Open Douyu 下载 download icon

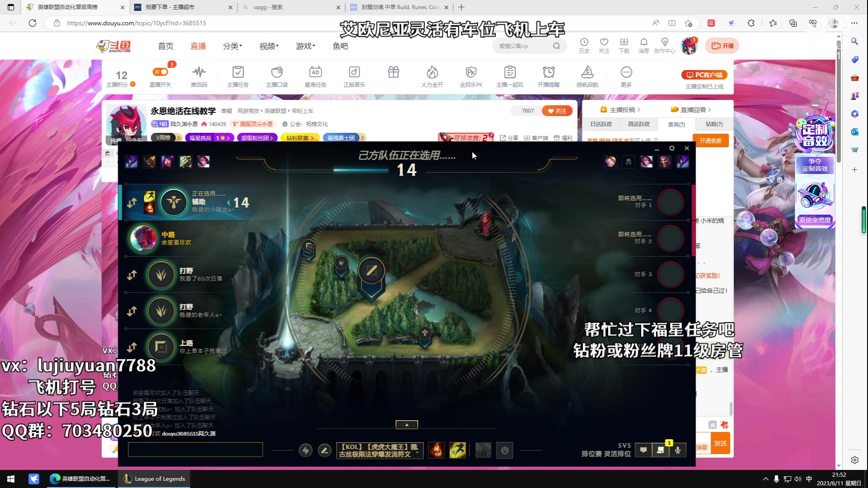pyautogui.click(x=624, y=46)
